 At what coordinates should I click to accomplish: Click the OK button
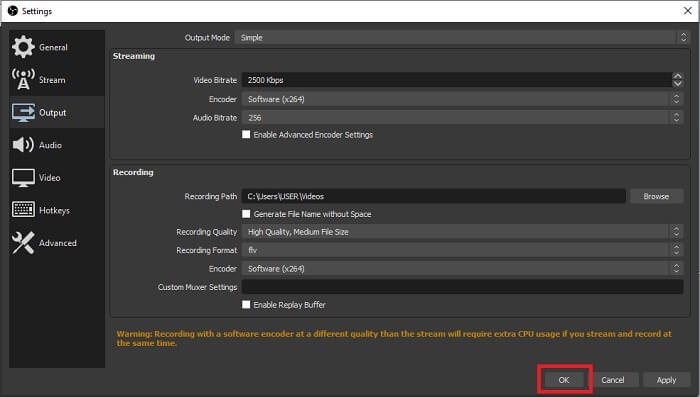click(x=564, y=380)
